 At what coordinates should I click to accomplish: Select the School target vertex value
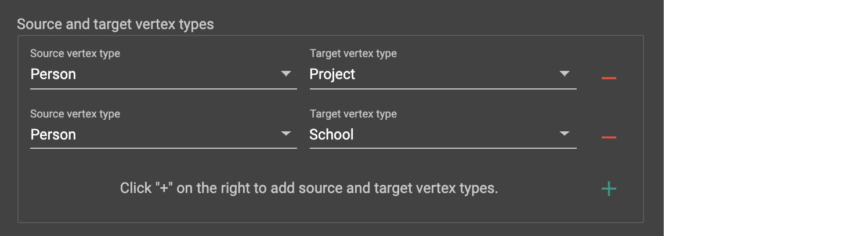[332, 135]
